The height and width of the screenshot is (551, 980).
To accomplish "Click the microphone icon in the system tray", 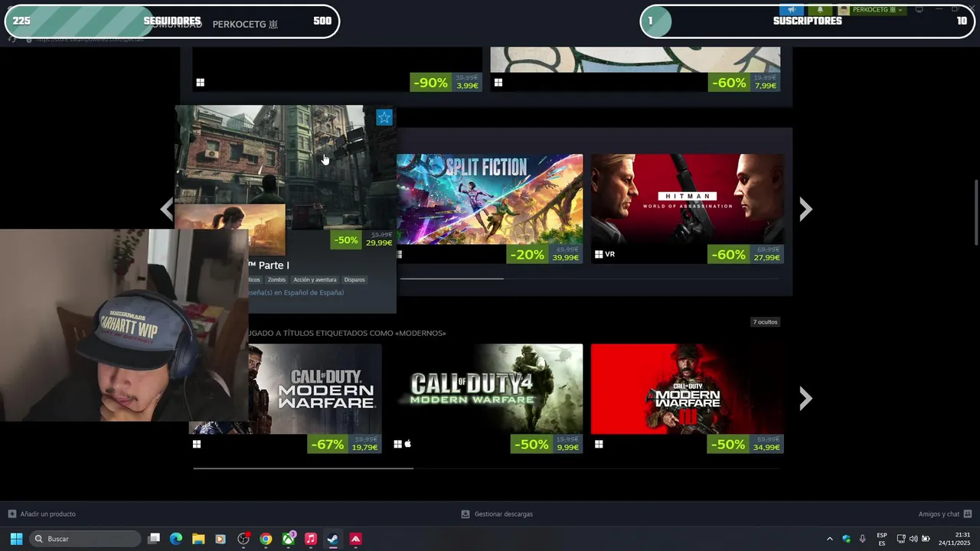I will click(x=863, y=539).
